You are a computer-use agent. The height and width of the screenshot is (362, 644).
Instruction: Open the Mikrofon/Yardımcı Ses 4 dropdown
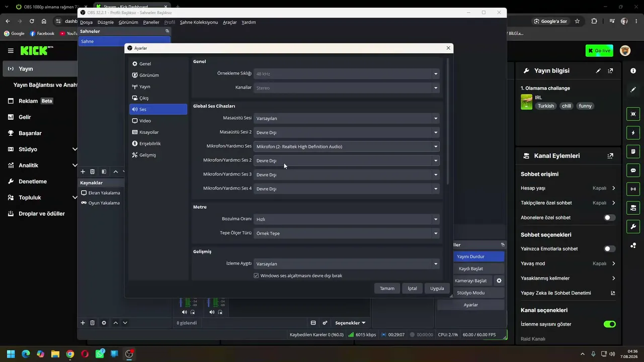tap(347, 189)
